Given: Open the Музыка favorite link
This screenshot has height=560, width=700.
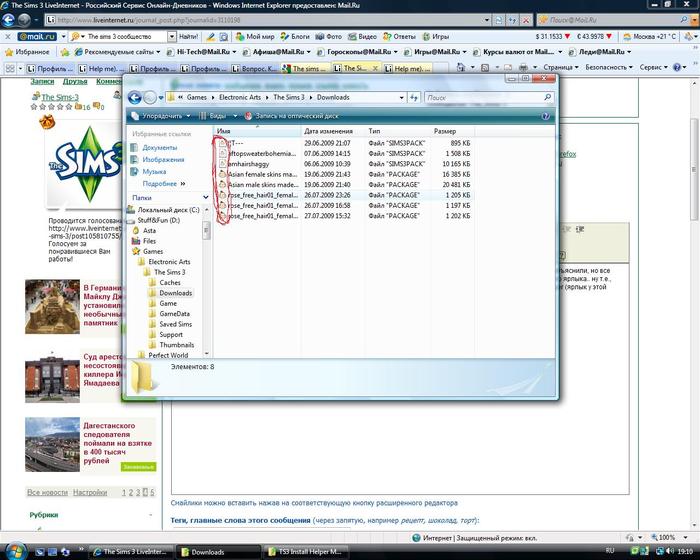Looking at the screenshot, I should point(154,171).
